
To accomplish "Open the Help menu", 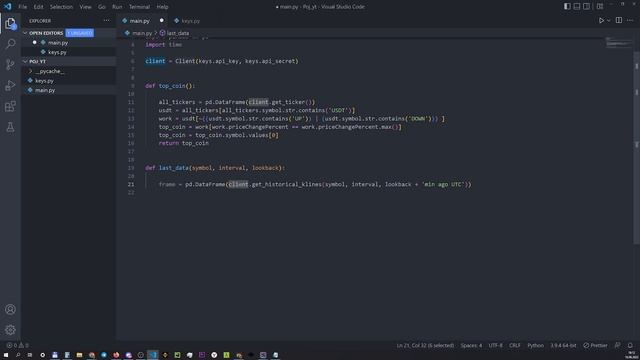I will pyautogui.click(x=162, y=7).
